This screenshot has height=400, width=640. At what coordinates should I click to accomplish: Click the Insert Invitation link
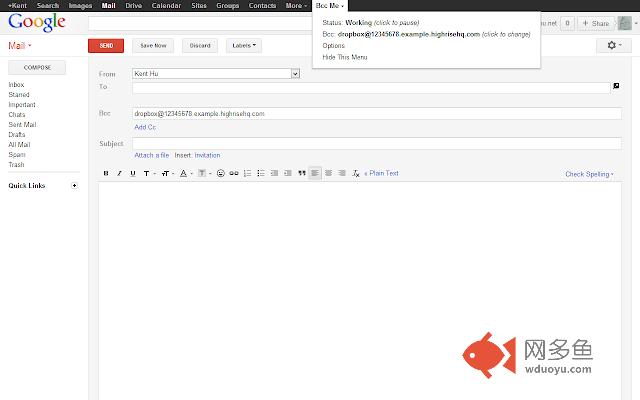(207, 156)
